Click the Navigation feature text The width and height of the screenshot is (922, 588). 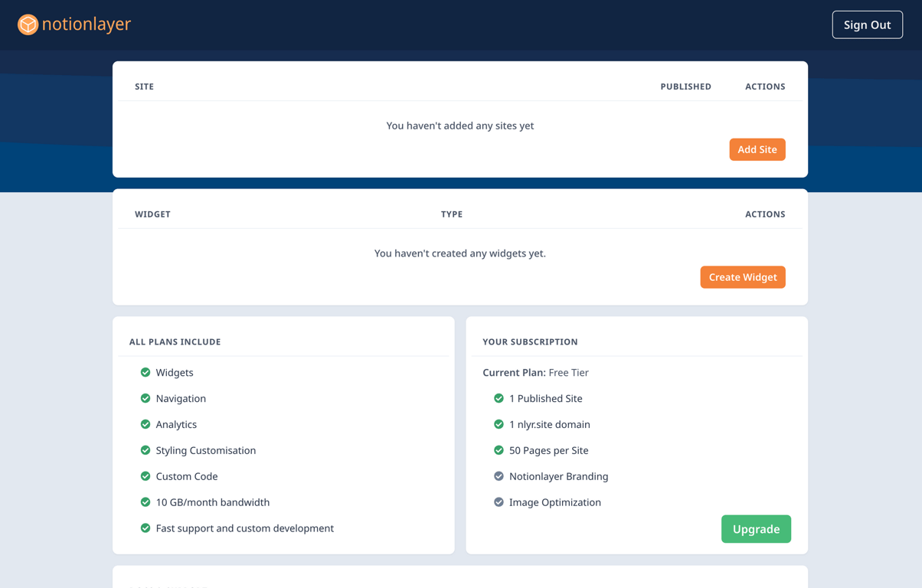(181, 399)
